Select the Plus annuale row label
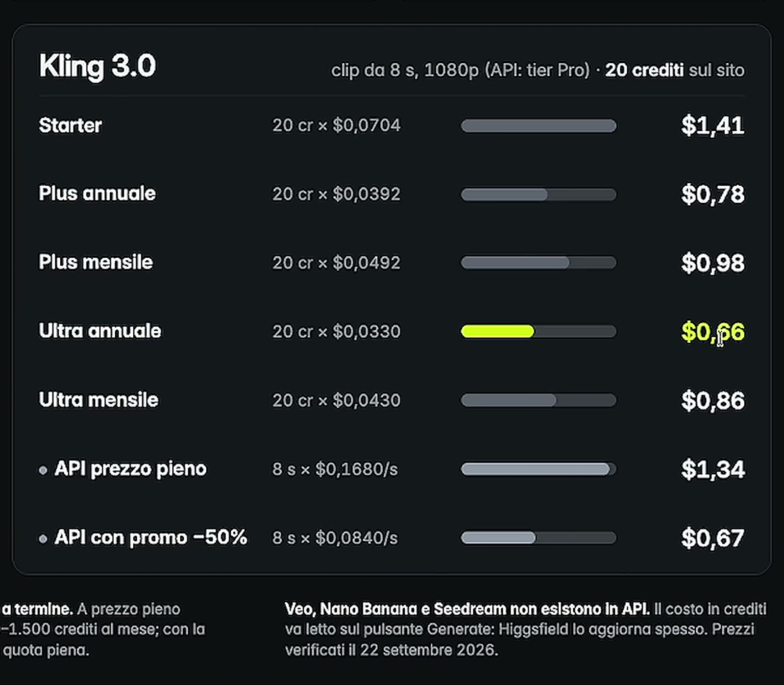 coord(98,194)
